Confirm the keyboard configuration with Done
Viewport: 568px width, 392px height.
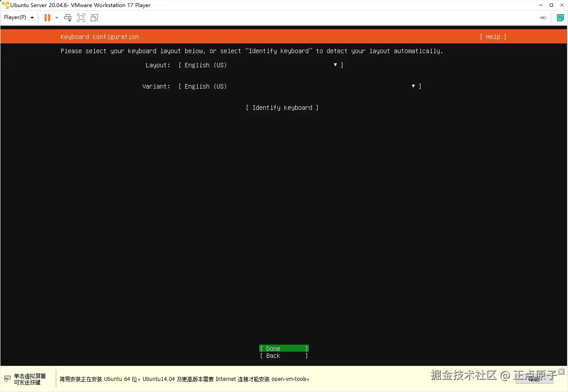point(284,349)
